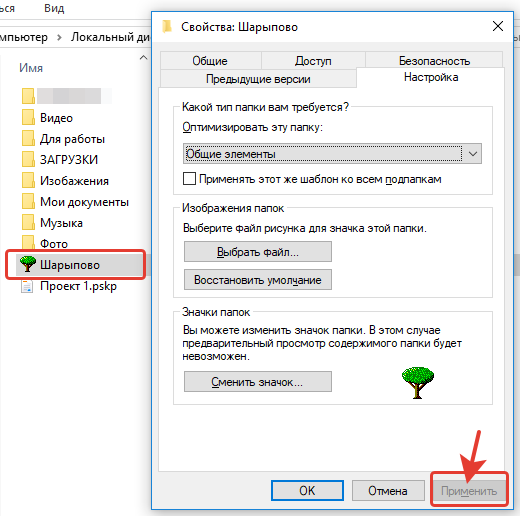
Task: Collapse sort arrow above Имя column
Action: [143, 58]
